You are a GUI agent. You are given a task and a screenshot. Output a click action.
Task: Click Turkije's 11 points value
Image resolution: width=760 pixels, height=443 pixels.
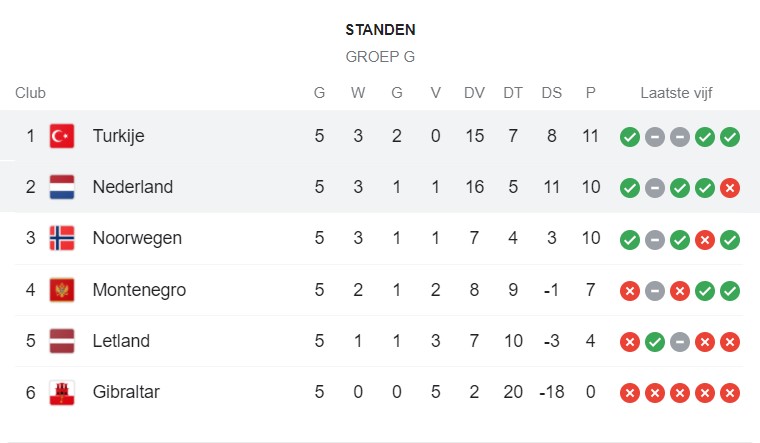point(590,136)
